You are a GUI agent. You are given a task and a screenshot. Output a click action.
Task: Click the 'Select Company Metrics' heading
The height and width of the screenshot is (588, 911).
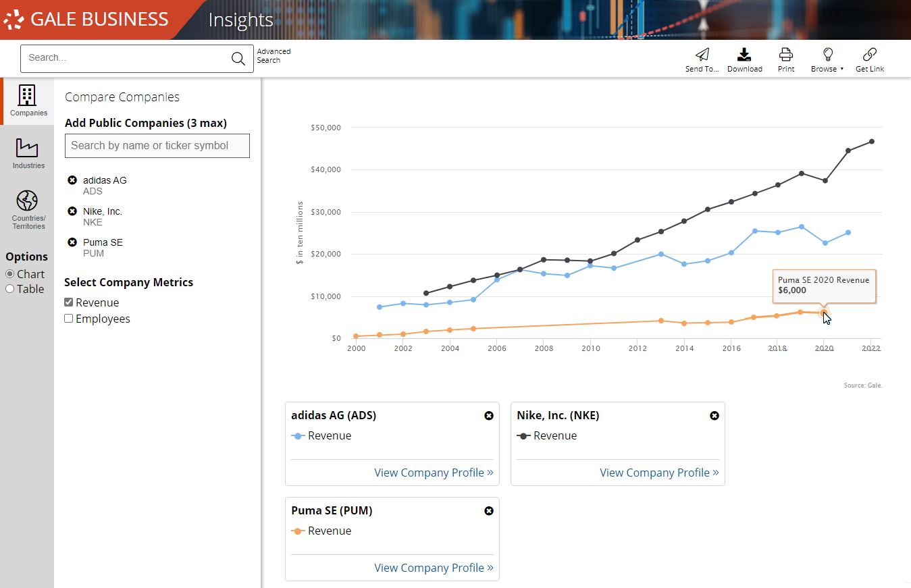coord(128,282)
